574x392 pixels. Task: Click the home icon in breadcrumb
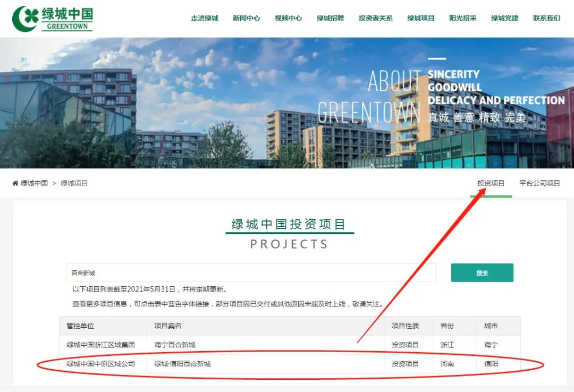click(15, 183)
